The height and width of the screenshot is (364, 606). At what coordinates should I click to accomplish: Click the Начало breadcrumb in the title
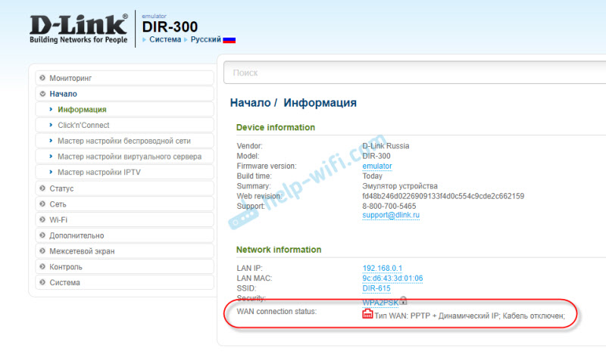pyautogui.click(x=250, y=103)
